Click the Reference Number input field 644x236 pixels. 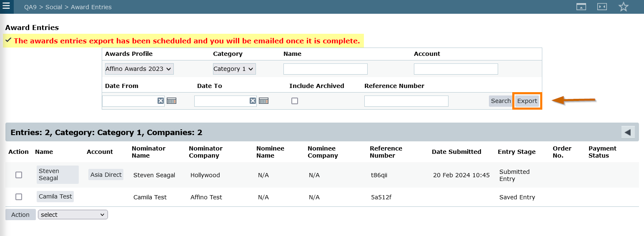[x=406, y=101]
